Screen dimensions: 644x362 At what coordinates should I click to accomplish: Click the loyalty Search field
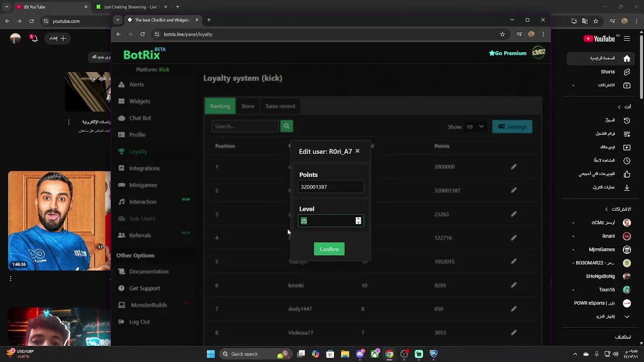pos(245,126)
